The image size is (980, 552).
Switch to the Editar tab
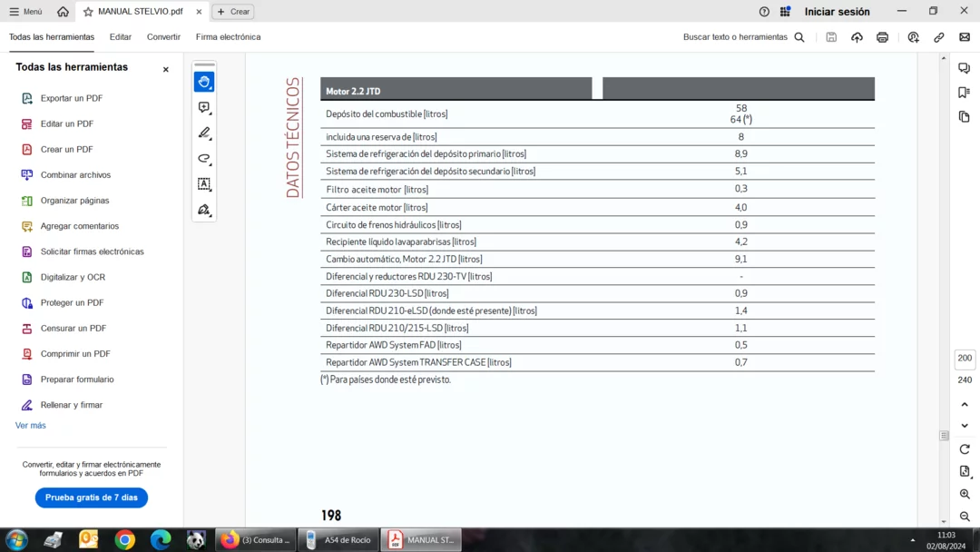[121, 37]
